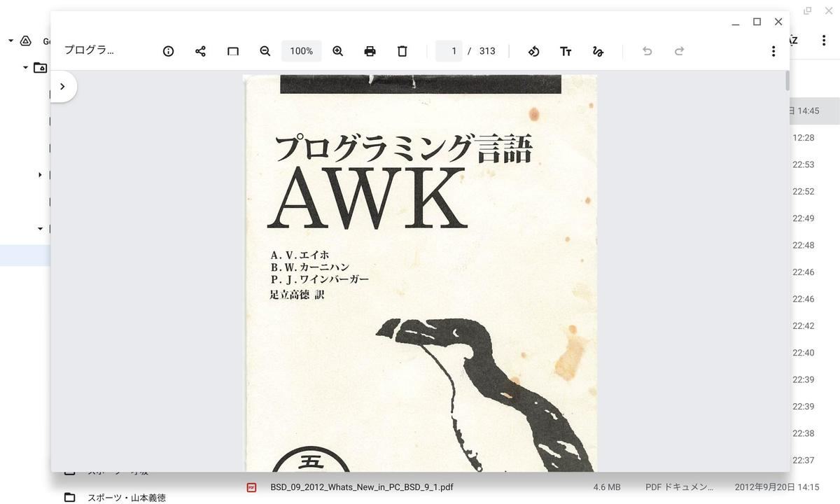Click the プログラ… document title
Image resolution: width=840 pixels, height=504 pixels.
pyautogui.click(x=89, y=50)
